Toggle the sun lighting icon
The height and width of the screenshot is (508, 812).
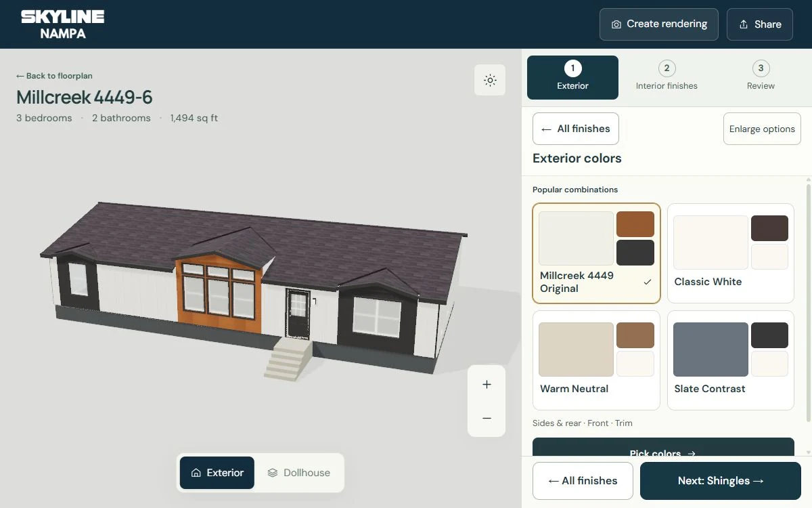coord(490,80)
